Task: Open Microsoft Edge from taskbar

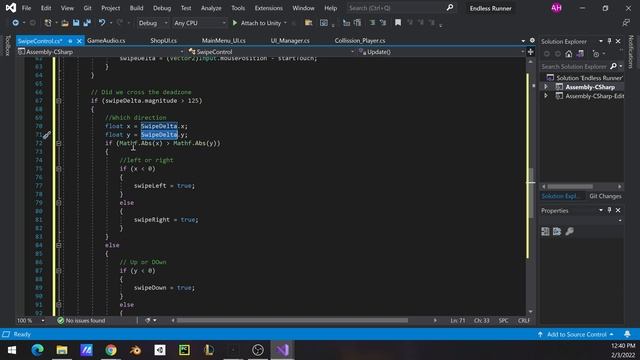Action: [37, 350]
